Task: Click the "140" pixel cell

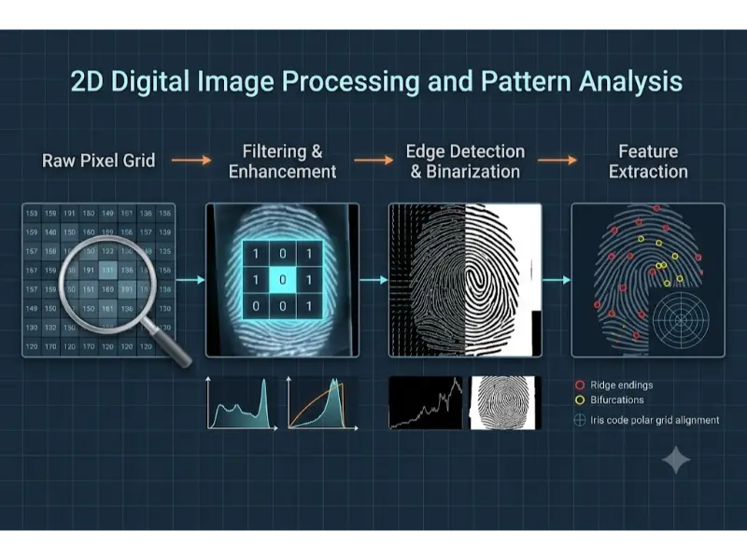Action: [51, 232]
